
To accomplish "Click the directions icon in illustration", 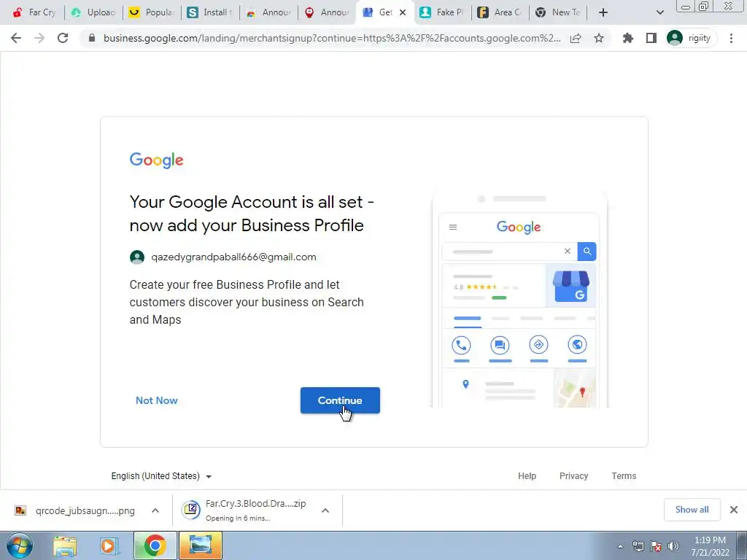I will pos(539,345).
